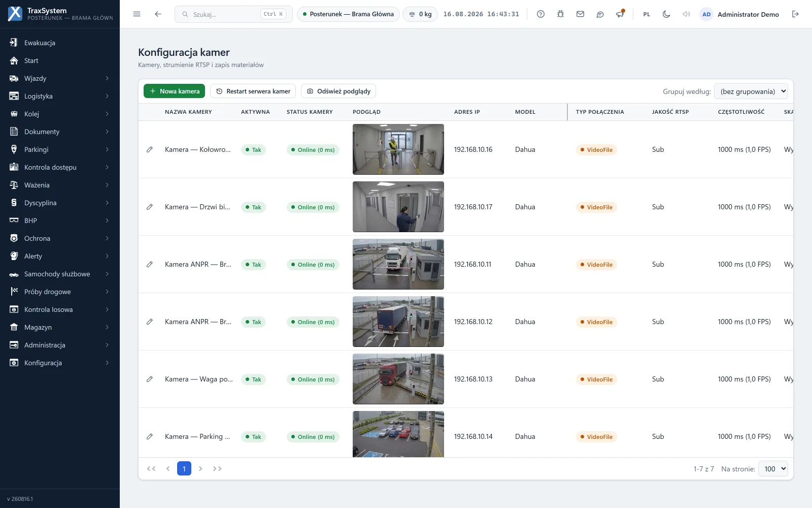Open the chat bubbles icon
The width and height of the screenshot is (812, 508).
[600, 14]
